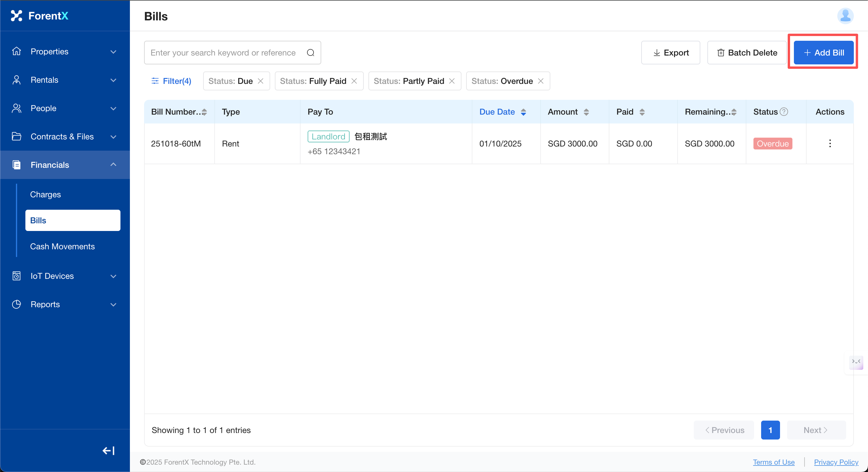Focus the search keyword input field
Viewport: 868px width, 472px height.
223,53
